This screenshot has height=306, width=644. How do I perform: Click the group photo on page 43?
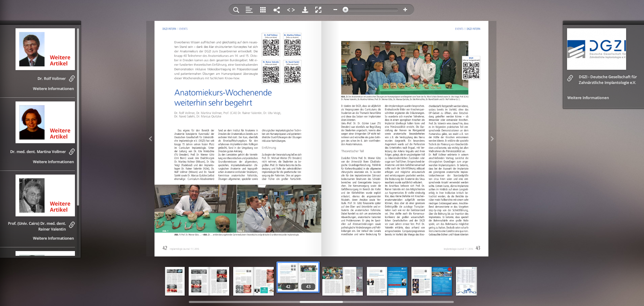[x=405, y=68]
